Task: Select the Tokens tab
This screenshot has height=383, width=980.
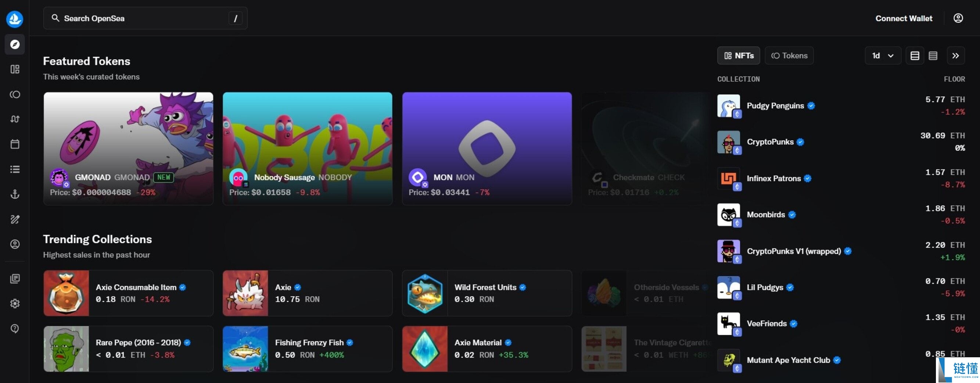Action: point(789,56)
